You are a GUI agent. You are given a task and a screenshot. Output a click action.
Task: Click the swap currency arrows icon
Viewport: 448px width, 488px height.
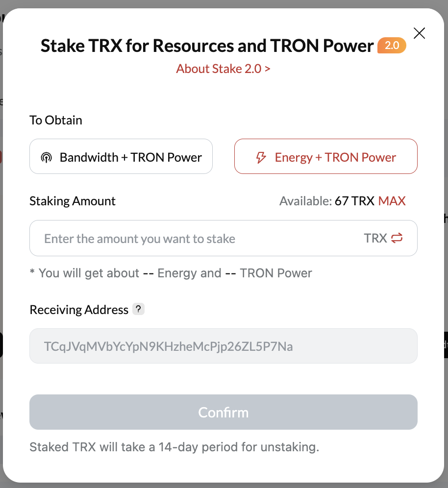397,239
